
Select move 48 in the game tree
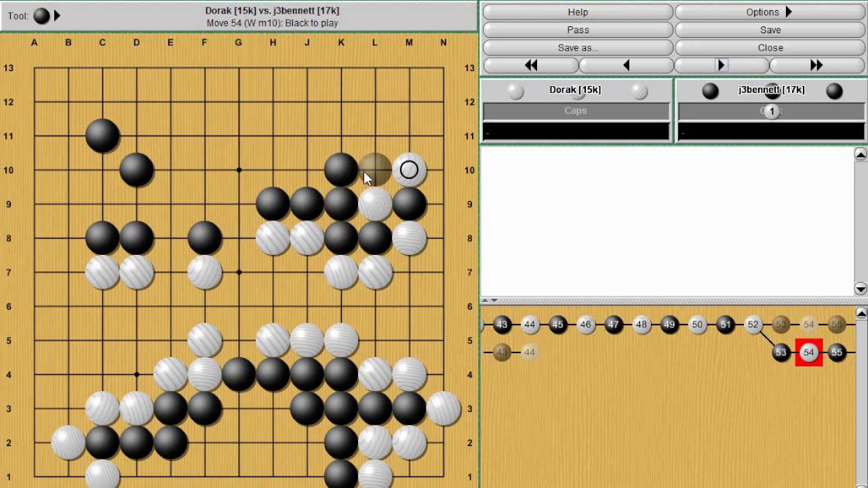(x=642, y=325)
